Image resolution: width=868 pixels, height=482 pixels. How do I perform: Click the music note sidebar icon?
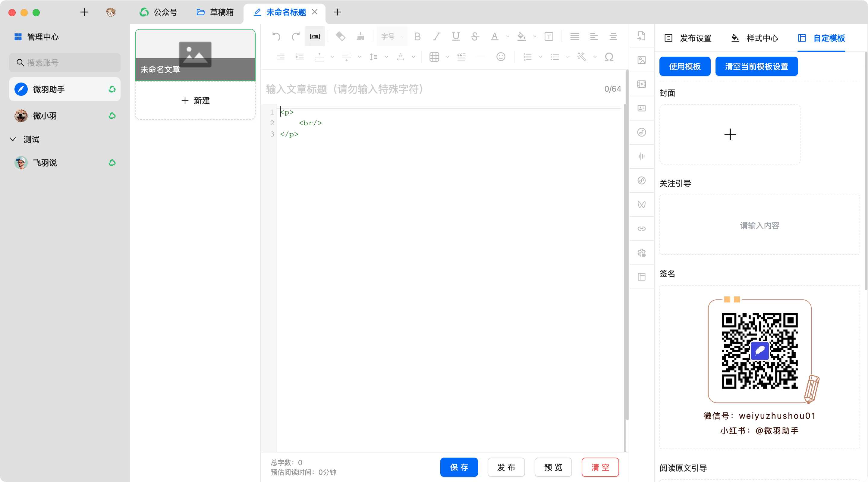[642, 132]
